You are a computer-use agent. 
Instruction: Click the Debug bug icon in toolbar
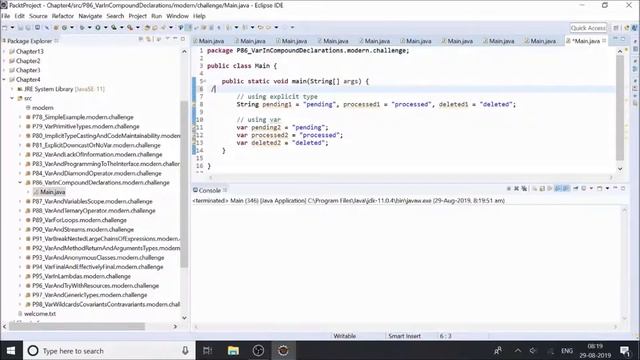[x=82, y=28]
